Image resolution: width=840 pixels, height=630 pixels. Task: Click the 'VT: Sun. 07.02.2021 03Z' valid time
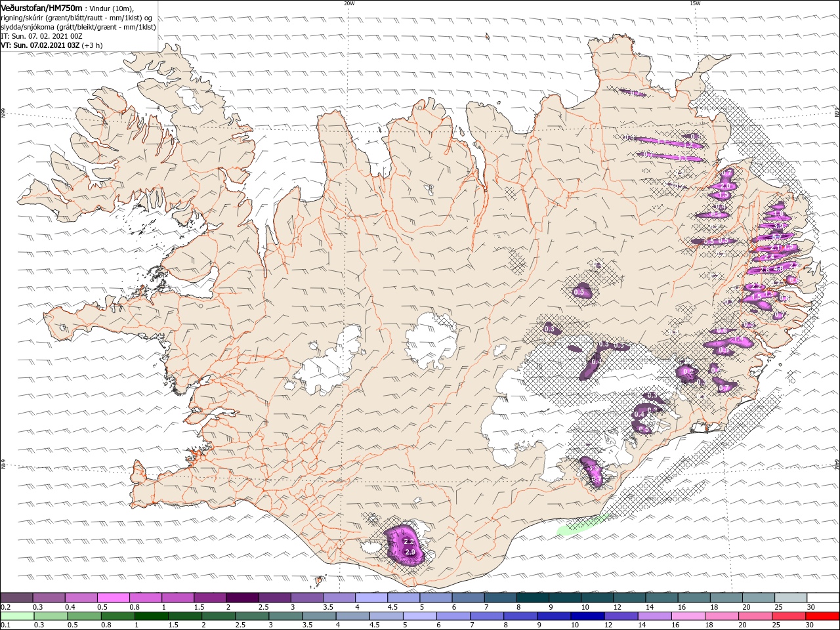coord(40,45)
